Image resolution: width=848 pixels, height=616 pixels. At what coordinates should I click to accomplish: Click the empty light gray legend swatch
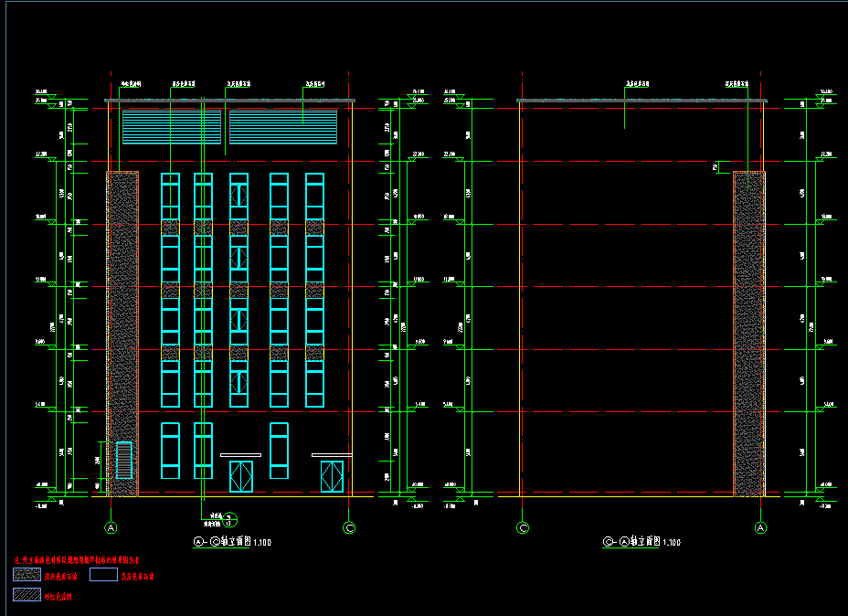tap(104, 576)
